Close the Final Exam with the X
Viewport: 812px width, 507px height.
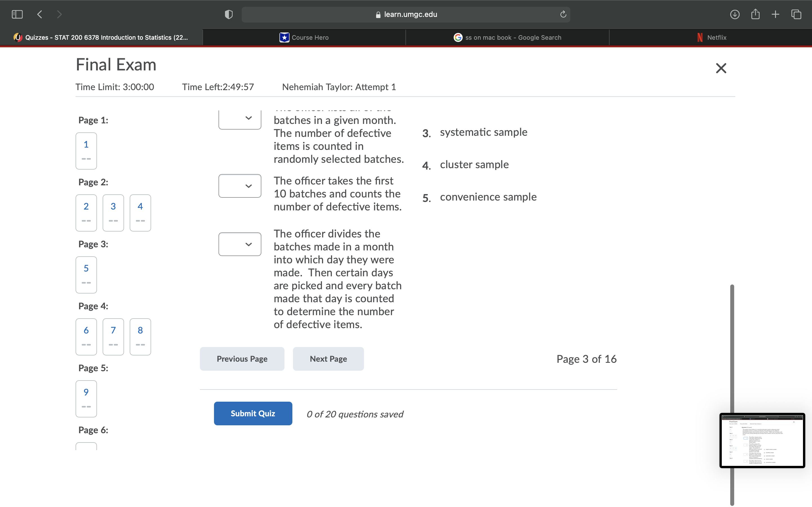721,68
